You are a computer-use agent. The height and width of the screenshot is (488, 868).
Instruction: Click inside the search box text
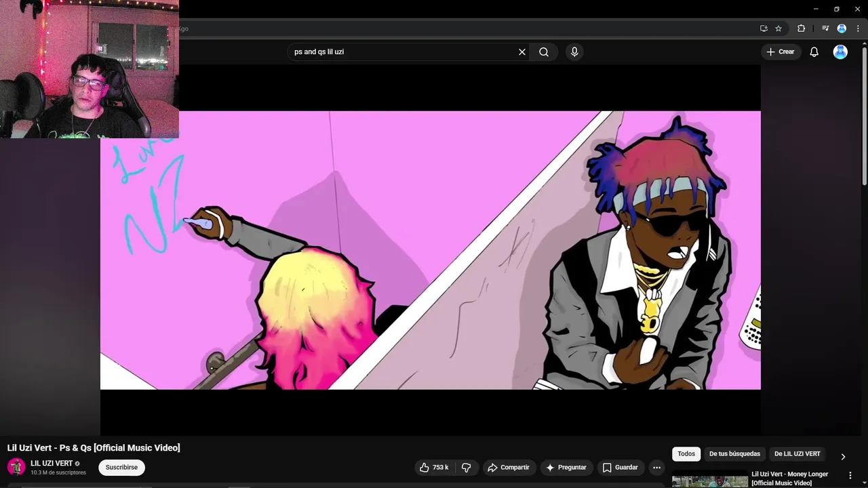[x=319, y=52]
